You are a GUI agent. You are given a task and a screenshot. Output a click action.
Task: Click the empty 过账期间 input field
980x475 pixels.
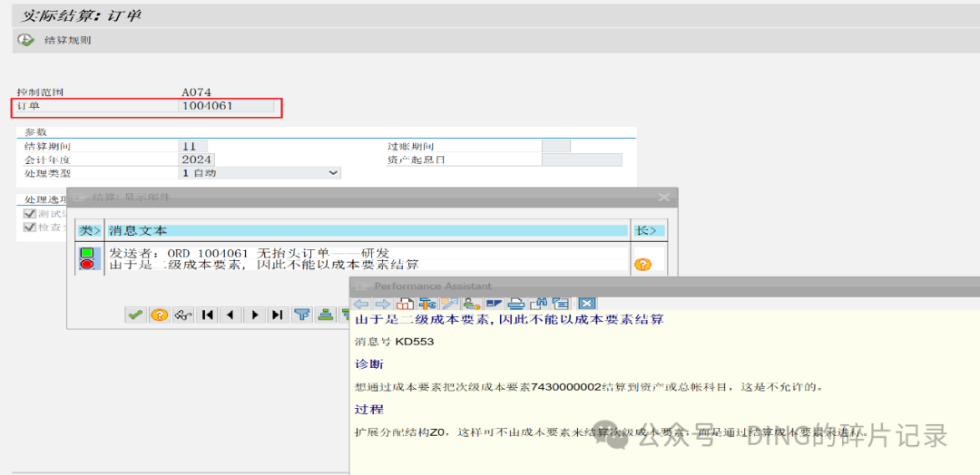555,146
